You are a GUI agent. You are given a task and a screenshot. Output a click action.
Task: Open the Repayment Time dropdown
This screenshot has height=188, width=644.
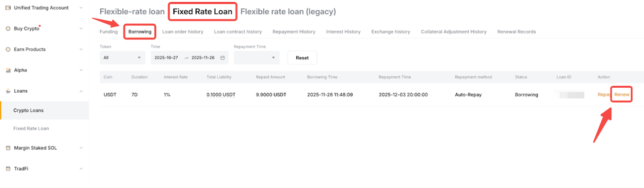256,58
